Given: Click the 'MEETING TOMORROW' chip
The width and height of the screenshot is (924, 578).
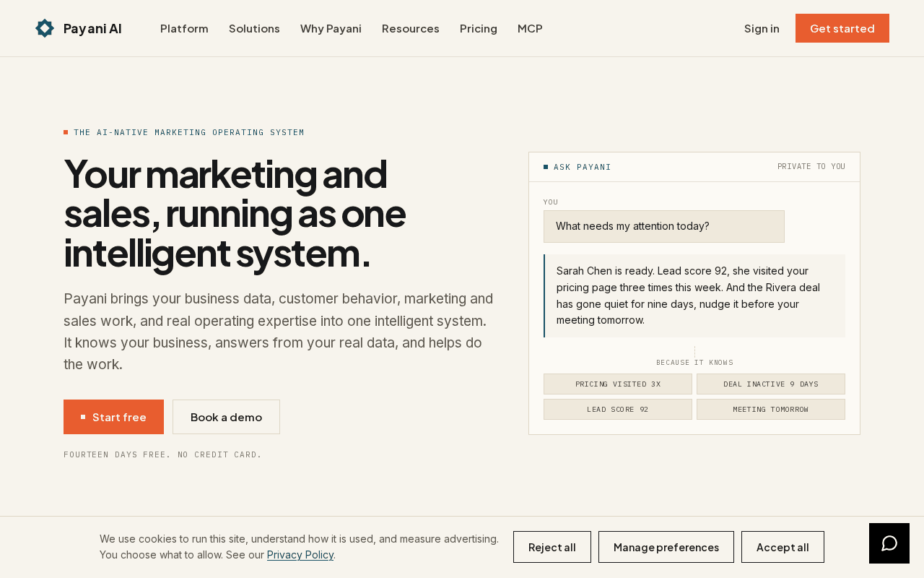Looking at the screenshot, I should click(771, 409).
